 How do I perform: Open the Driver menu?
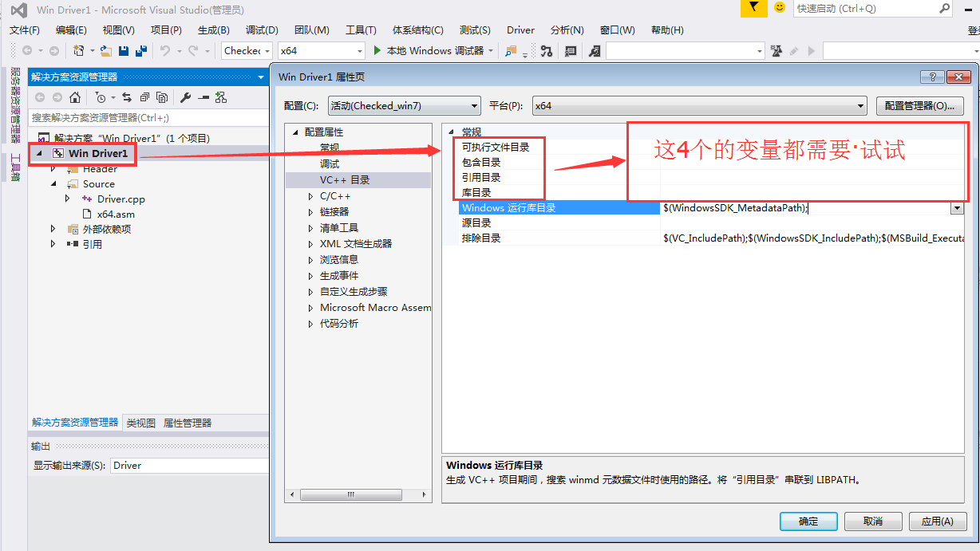click(x=520, y=30)
